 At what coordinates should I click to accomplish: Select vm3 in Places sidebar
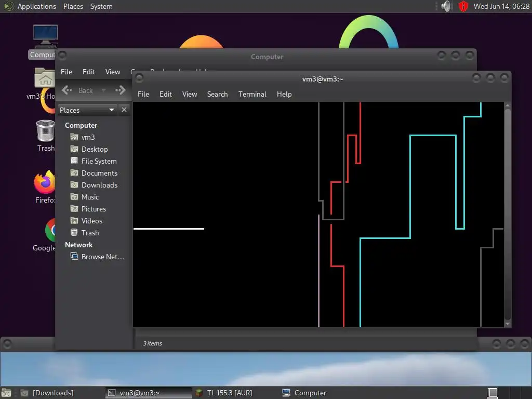click(88, 137)
